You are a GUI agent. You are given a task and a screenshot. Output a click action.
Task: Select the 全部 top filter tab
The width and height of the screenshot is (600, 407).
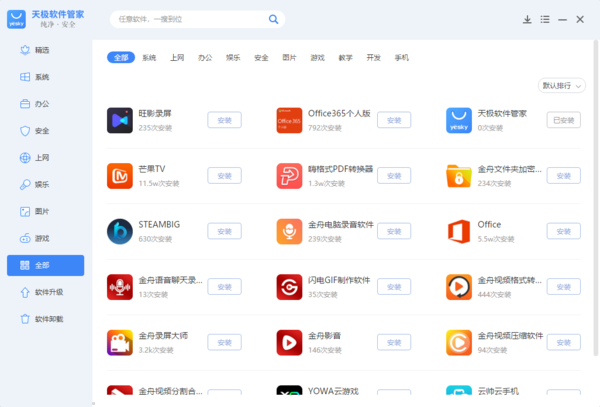point(121,57)
